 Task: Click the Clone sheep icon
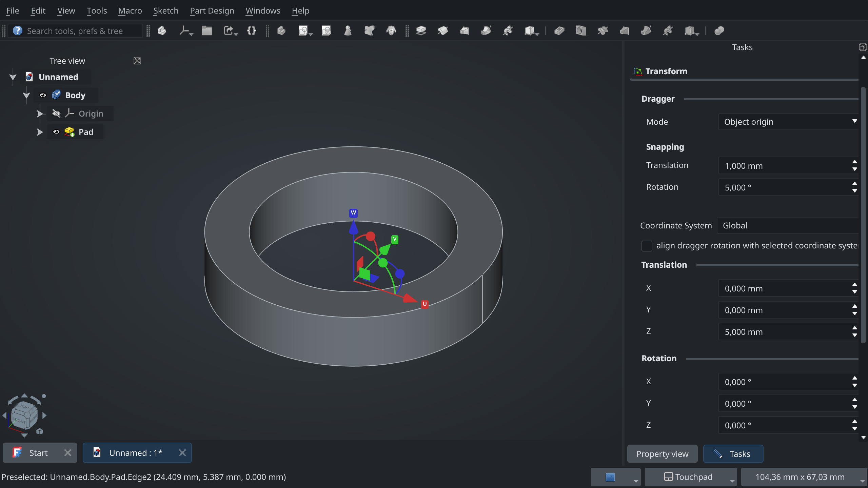click(x=391, y=31)
